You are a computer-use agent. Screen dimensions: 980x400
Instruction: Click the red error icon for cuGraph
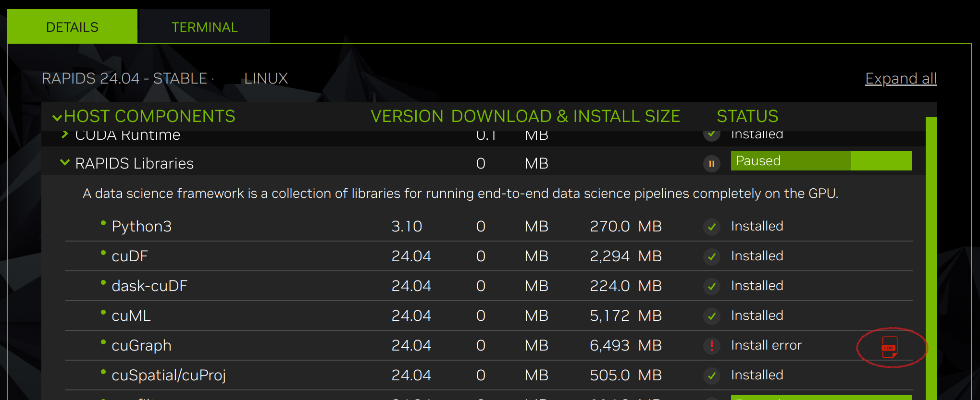(711, 346)
